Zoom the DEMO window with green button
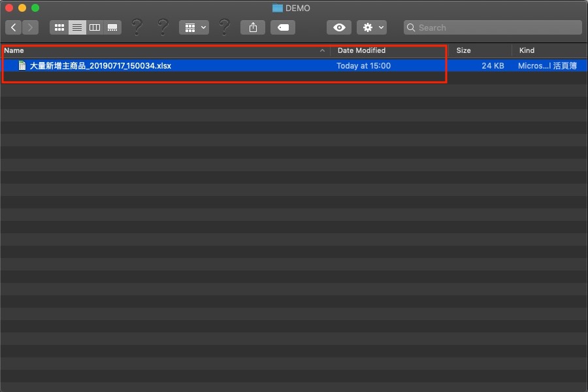The width and height of the screenshot is (588, 392). click(35, 8)
